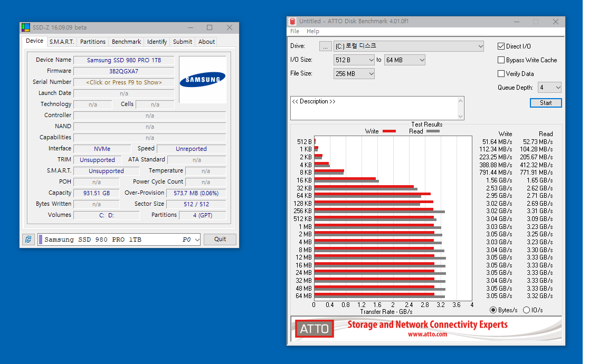This screenshot has width=608, height=364.
Task: Click the www.atto.com link
Action: (427, 334)
